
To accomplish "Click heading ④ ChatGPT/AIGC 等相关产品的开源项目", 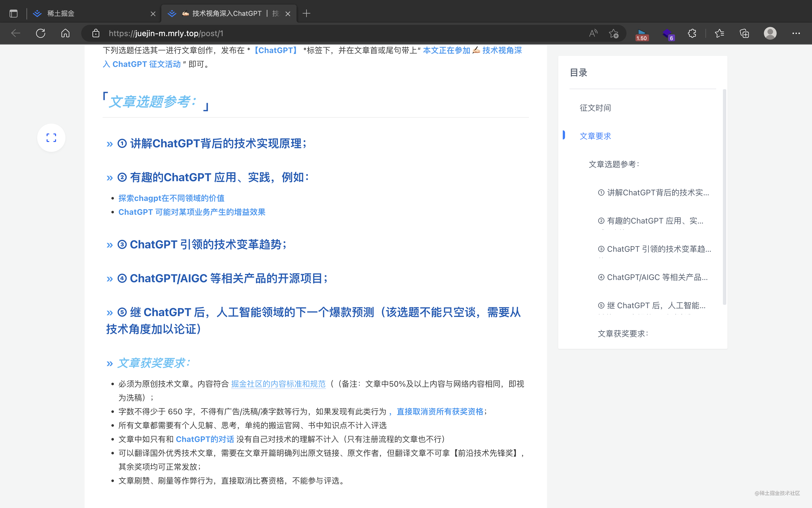I will [222, 278].
